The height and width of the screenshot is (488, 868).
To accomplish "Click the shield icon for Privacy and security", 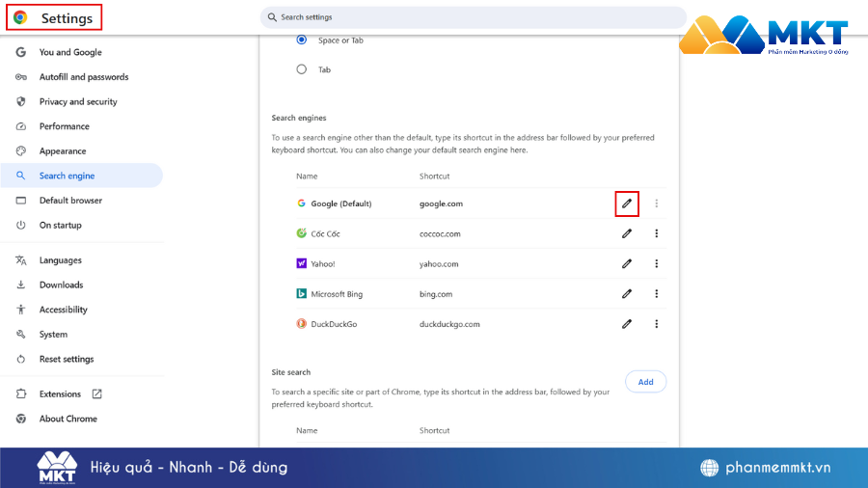I will pyautogui.click(x=21, y=102).
